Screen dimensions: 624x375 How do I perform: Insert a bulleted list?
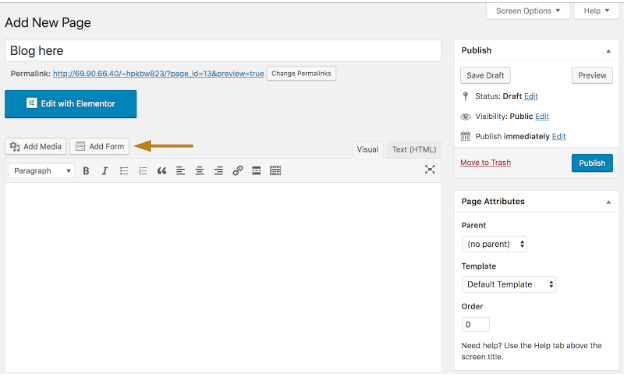[x=124, y=171]
